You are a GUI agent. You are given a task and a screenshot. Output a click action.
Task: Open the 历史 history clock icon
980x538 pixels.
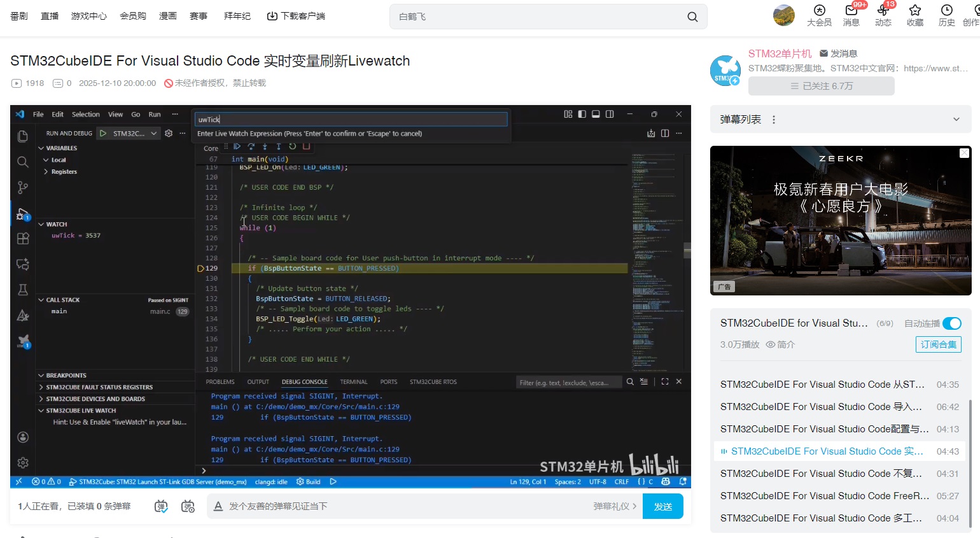947,15
